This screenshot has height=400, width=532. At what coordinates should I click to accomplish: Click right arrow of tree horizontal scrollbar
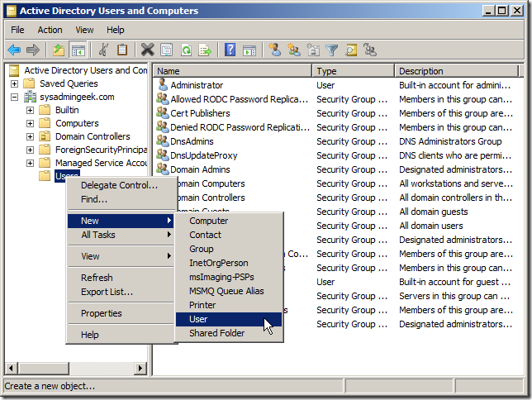click(140, 368)
